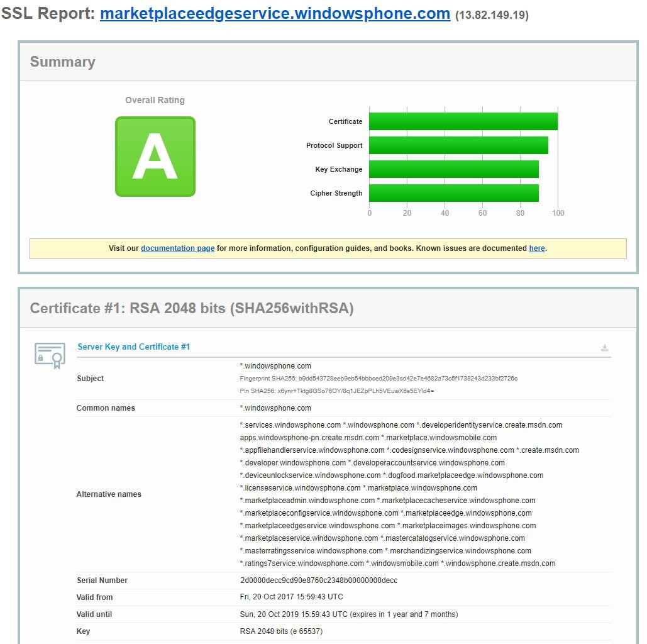Image resolution: width=647 pixels, height=644 pixels.
Task: Click the Protocol Support chart label
Action: [x=335, y=145]
